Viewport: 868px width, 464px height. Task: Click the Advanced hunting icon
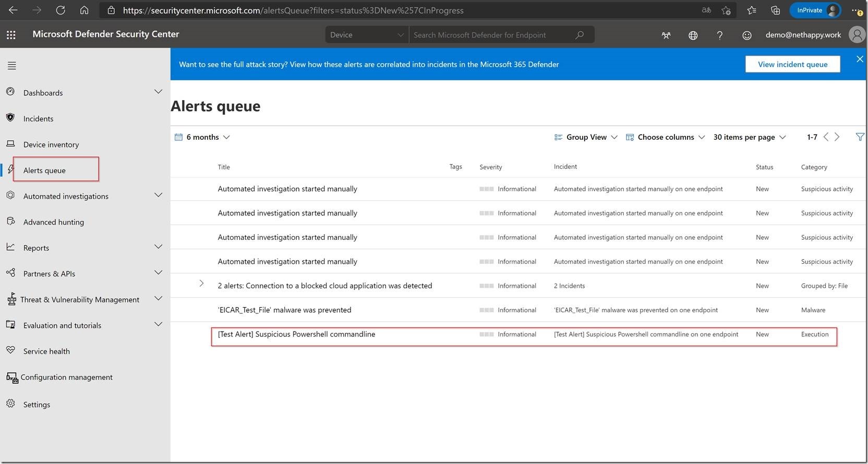(10, 221)
